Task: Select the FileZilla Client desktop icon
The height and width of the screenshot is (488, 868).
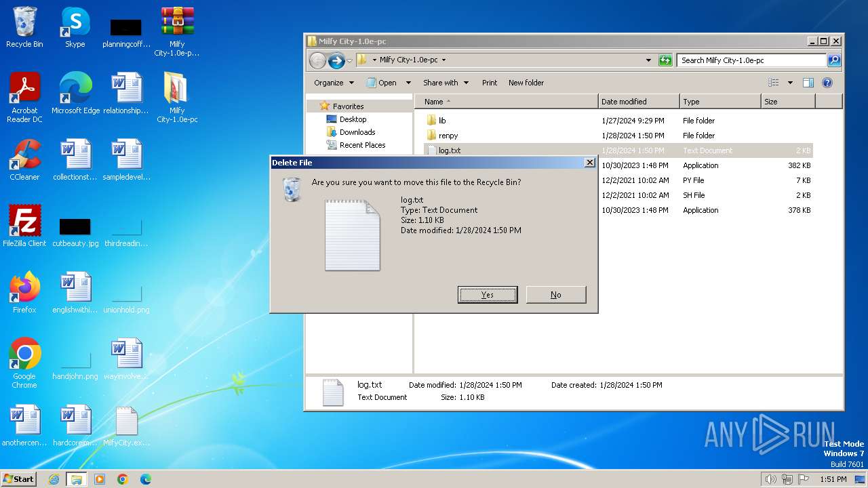Action: pyautogui.click(x=24, y=226)
